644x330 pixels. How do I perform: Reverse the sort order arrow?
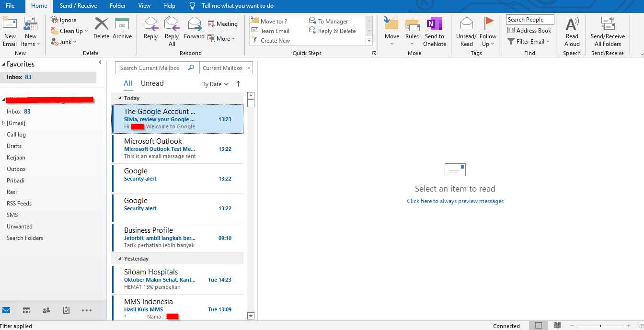[238, 84]
